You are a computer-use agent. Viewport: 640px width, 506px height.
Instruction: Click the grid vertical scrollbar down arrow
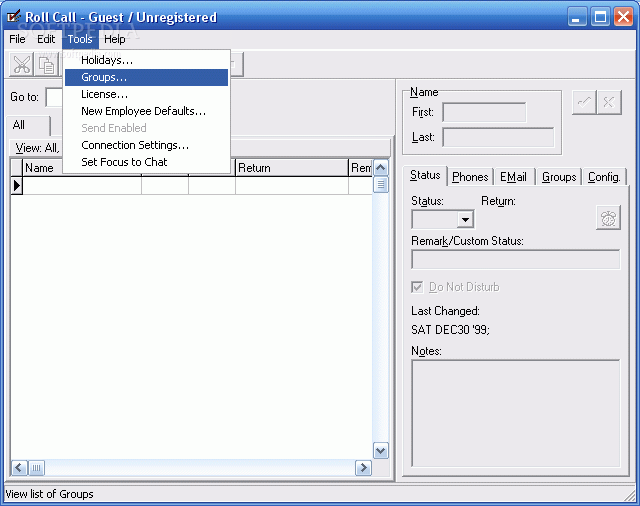click(x=381, y=451)
